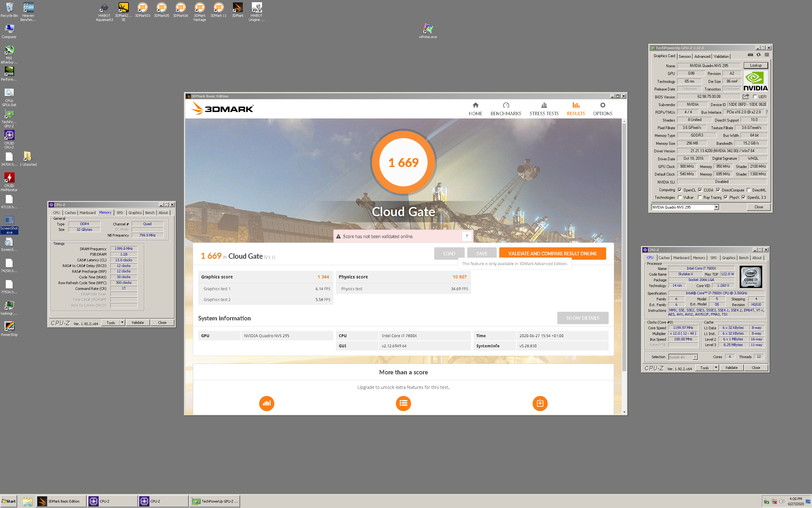Switch to the Sensors tab in GPU-Z
This screenshot has width=812, height=508.
[685, 57]
